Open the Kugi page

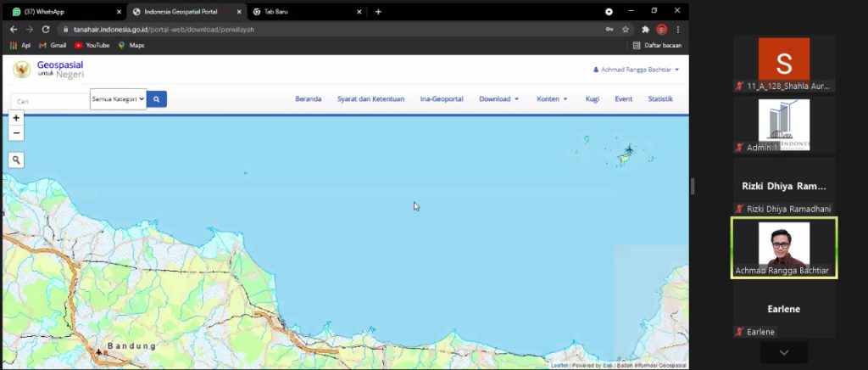593,99
